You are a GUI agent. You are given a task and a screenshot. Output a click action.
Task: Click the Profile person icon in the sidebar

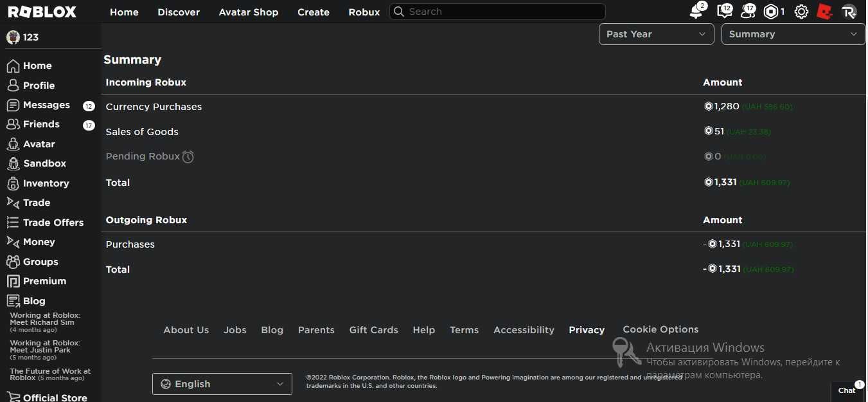tap(13, 86)
